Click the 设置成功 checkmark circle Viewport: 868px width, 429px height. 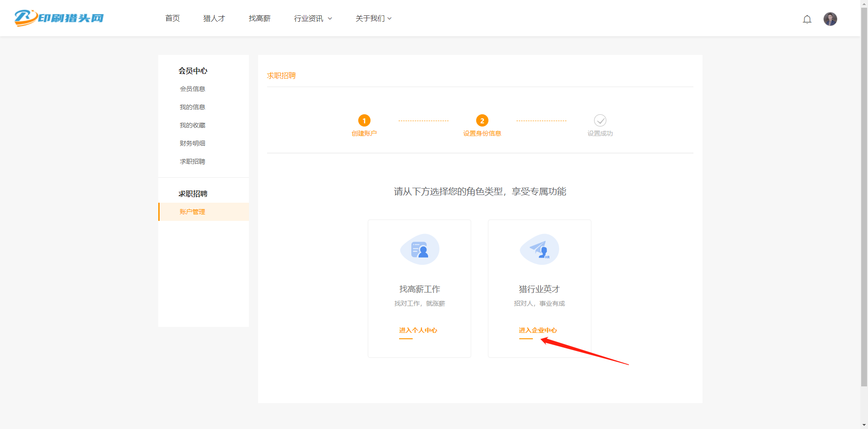pyautogui.click(x=600, y=121)
